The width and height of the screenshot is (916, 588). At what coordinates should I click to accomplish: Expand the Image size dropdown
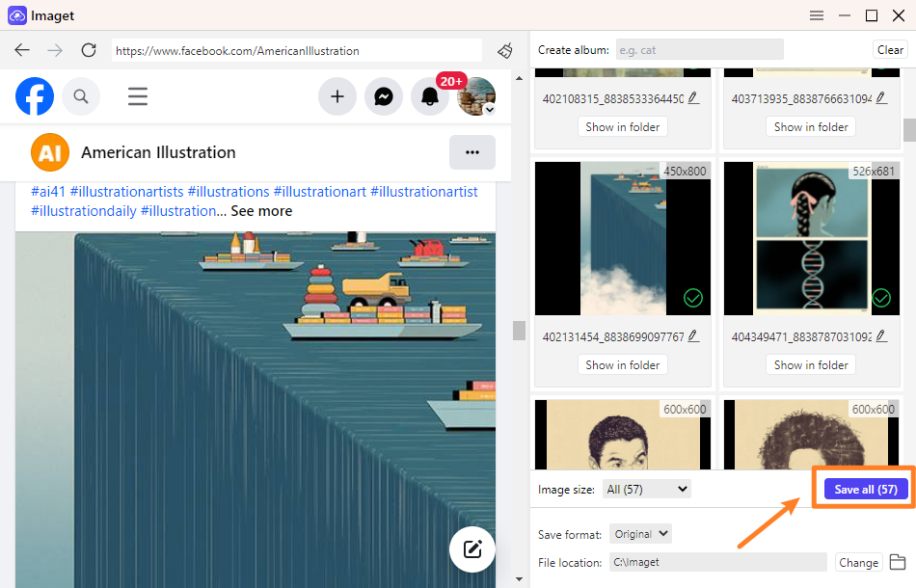coord(647,490)
